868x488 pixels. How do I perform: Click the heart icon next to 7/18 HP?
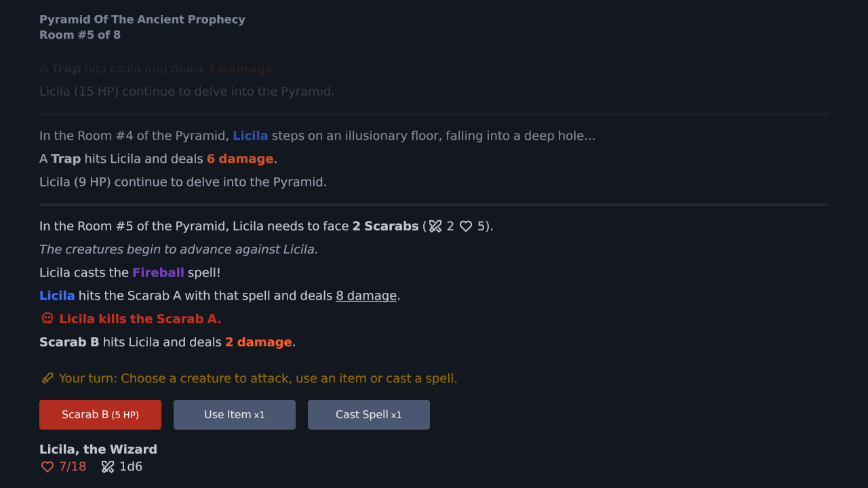47,467
